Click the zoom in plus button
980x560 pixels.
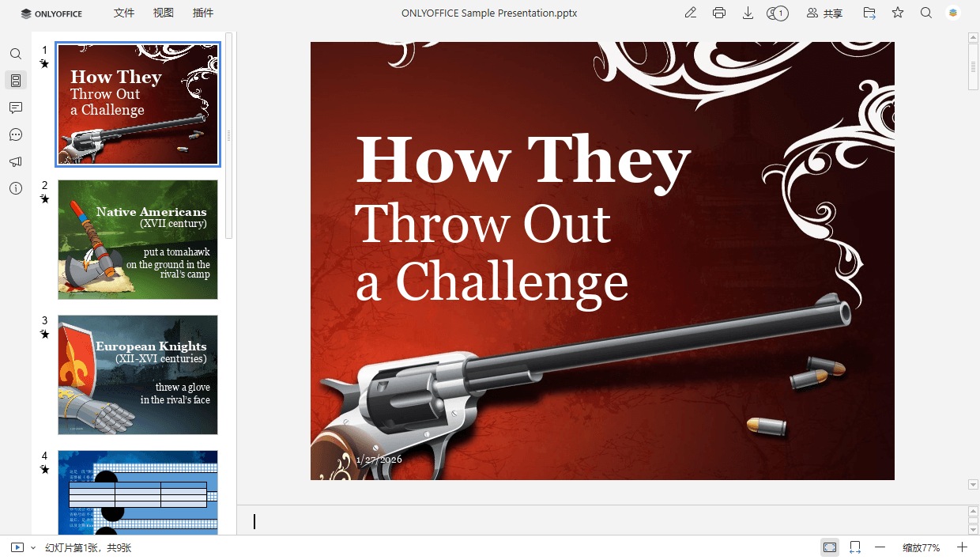pyautogui.click(x=962, y=547)
